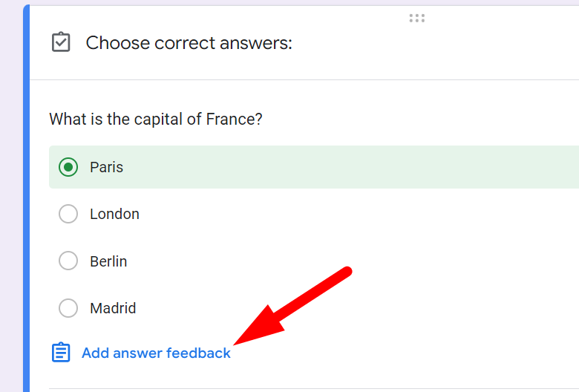Viewport: 579px width, 392px height.
Task: Click the "Choose correct answers:" heading
Action: pos(189,43)
